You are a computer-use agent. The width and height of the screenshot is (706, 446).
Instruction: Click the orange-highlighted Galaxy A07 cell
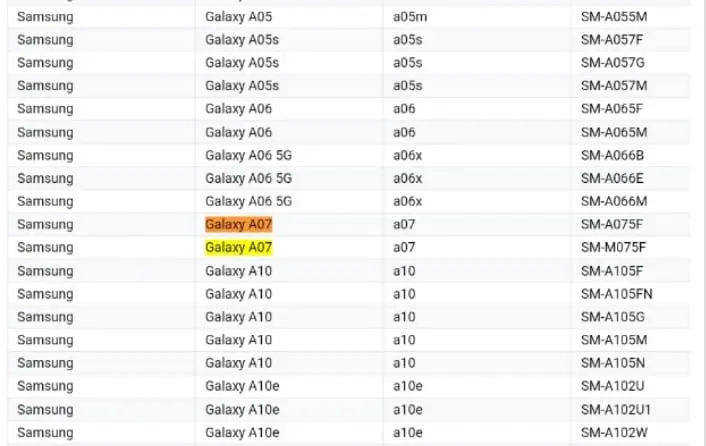point(238,225)
